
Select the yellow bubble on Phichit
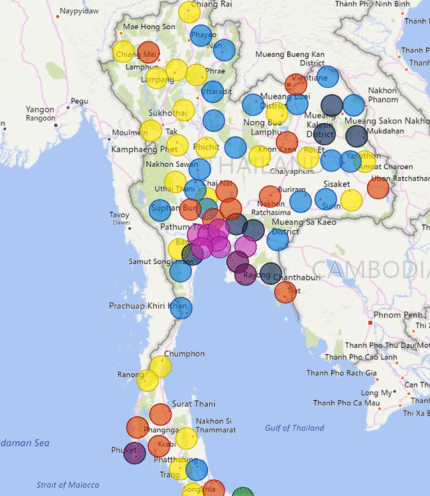[x=207, y=148]
